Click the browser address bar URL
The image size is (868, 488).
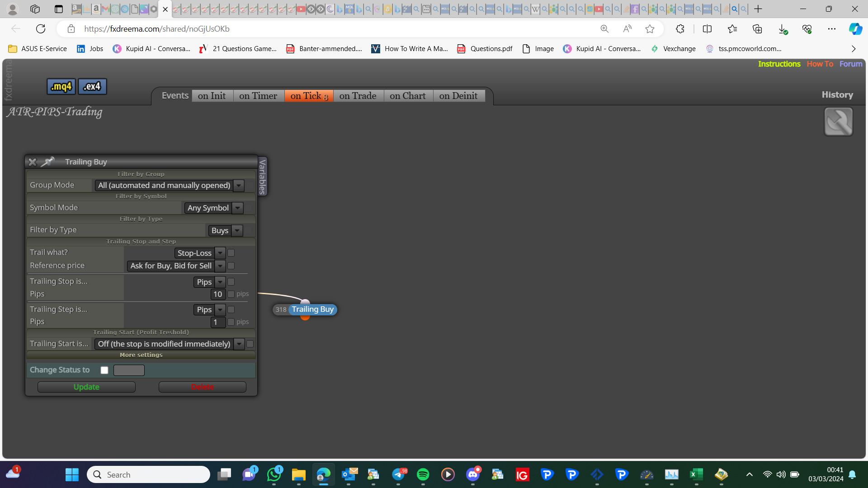(x=157, y=29)
